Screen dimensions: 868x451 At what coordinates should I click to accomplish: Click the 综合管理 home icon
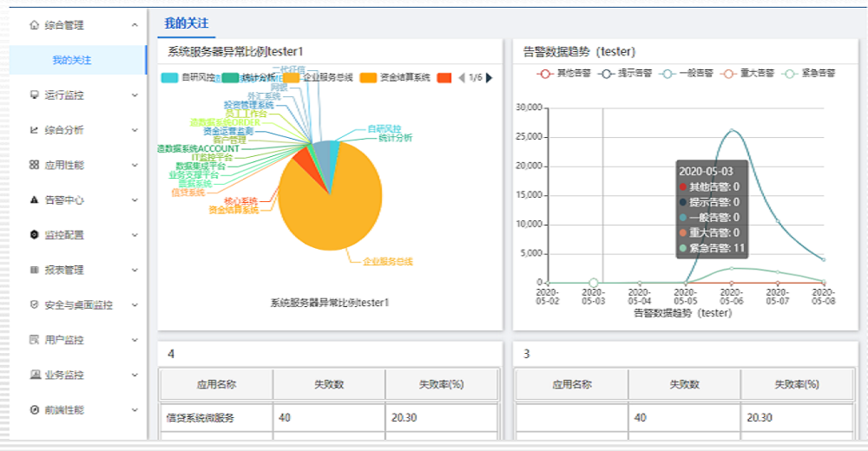pyautogui.click(x=35, y=25)
